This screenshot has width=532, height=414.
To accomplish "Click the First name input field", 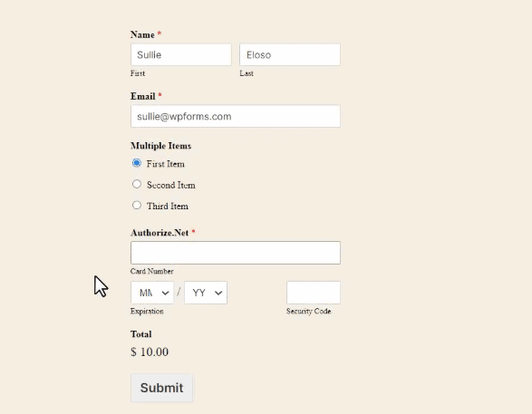I will click(x=181, y=54).
